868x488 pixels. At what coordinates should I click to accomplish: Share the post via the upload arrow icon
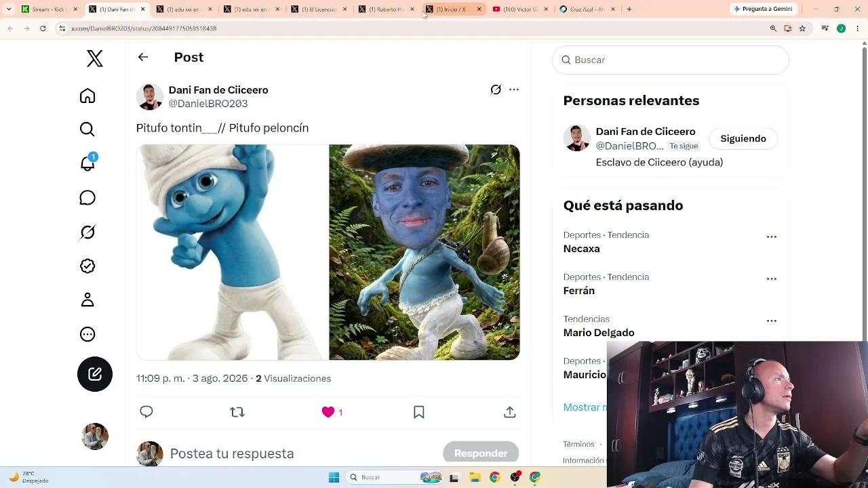pos(510,412)
